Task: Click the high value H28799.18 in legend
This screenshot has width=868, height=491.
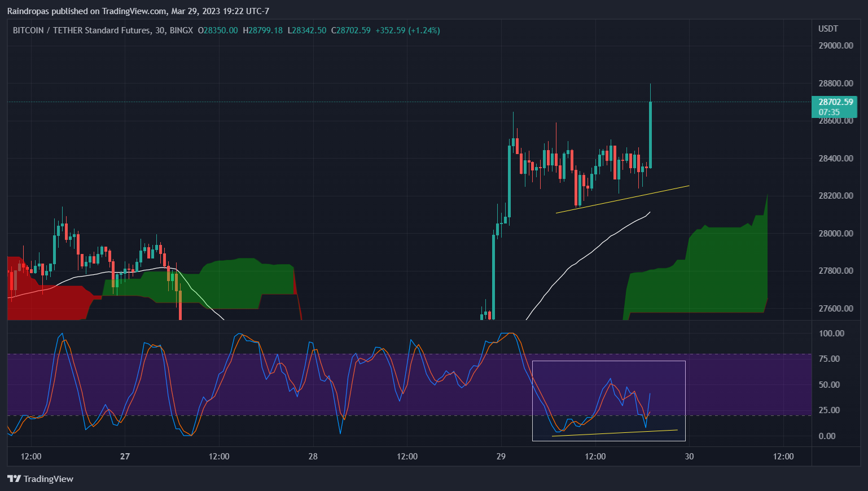Action: coord(263,30)
